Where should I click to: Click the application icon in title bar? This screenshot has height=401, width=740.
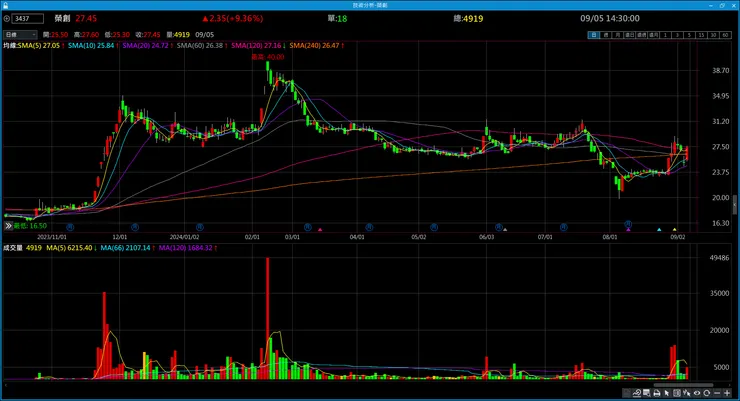[x=5, y=5]
